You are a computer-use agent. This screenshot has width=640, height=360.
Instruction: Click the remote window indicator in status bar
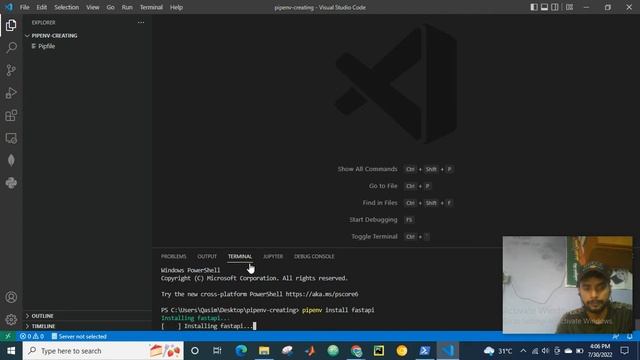pos(8,336)
